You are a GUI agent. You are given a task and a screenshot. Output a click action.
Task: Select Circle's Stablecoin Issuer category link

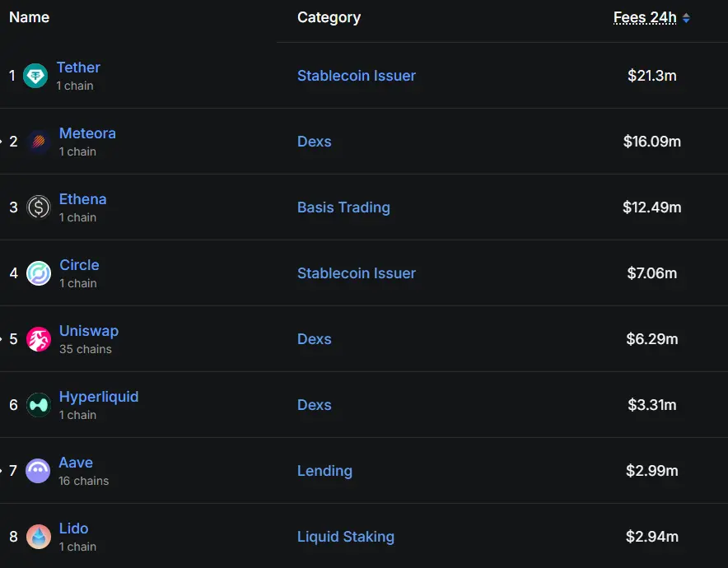click(x=357, y=273)
